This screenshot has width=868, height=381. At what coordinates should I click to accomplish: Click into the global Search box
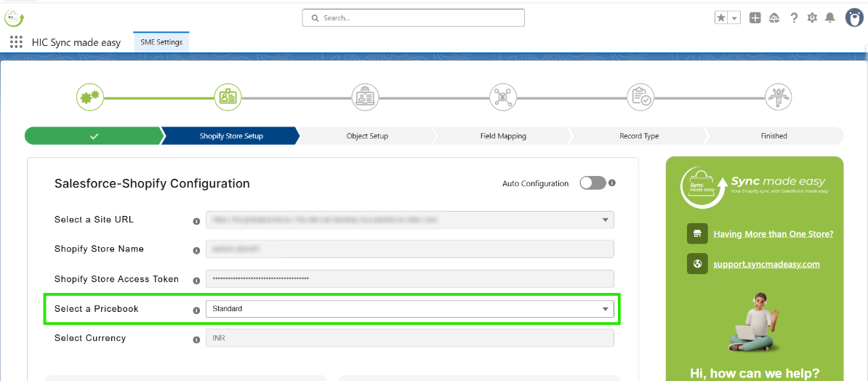413,17
